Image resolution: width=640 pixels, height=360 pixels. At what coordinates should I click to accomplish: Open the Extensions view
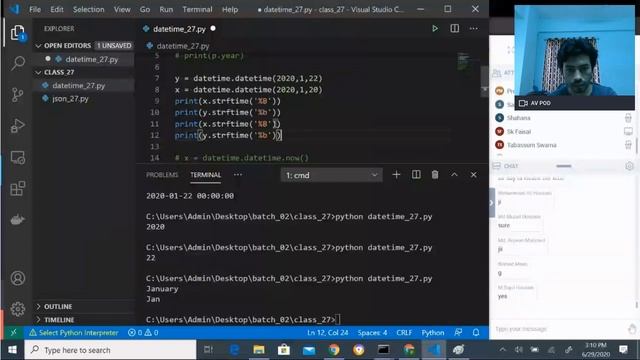point(18,189)
